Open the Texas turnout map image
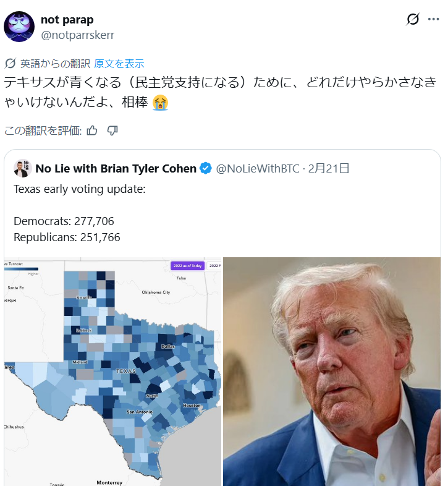 (x=113, y=372)
